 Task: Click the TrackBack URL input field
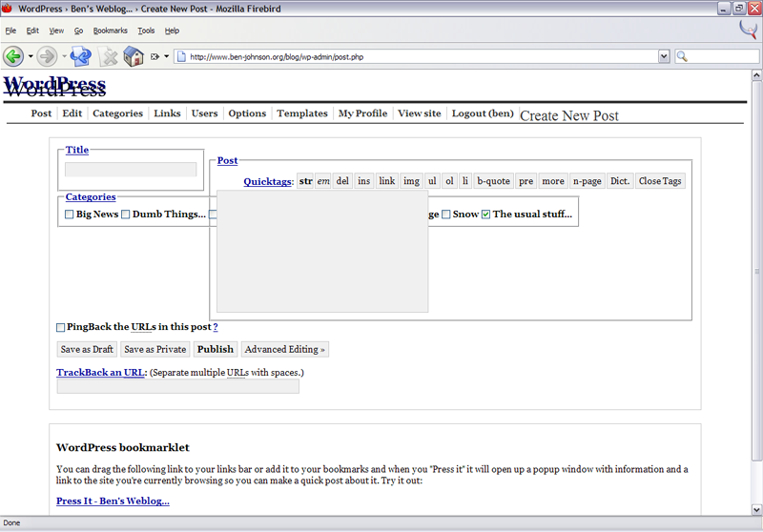[x=178, y=386]
